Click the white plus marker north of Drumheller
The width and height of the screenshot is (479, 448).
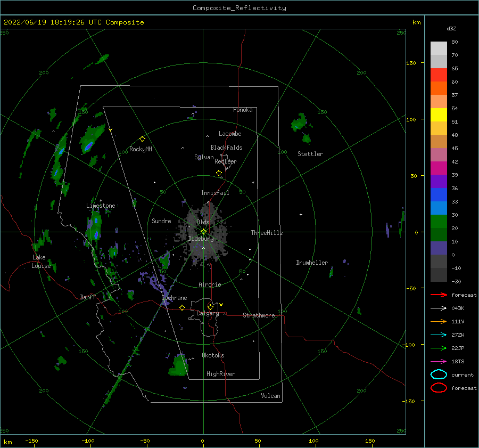301,214
